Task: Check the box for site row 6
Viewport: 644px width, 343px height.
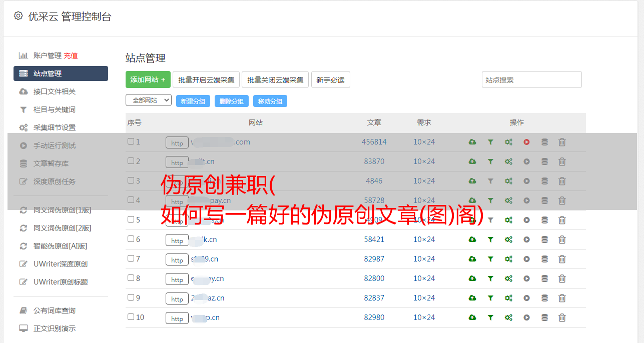Action: 131,239
